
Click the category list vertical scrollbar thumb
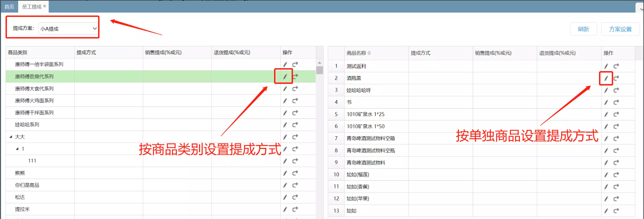(319, 70)
